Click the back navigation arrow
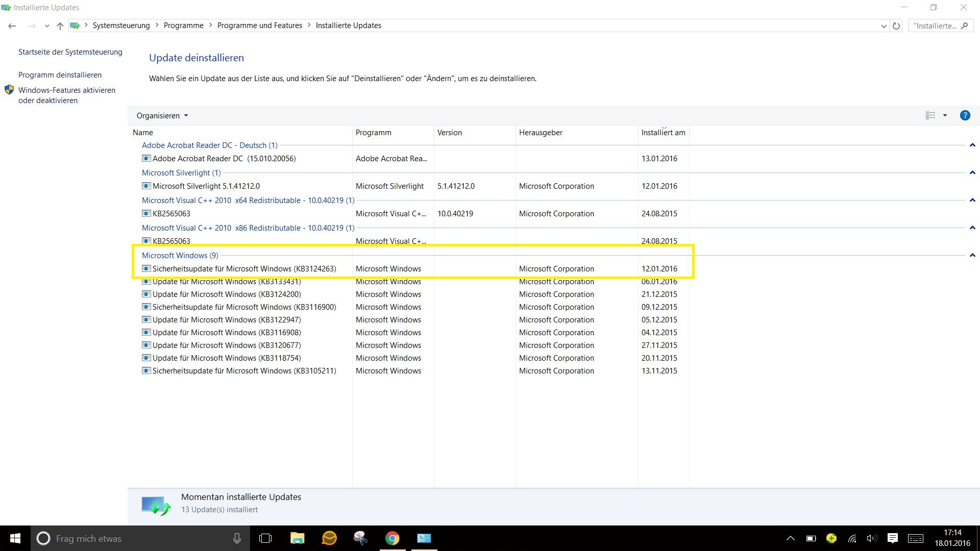Image resolution: width=980 pixels, height=551 pixels. (x=12, y=26)
